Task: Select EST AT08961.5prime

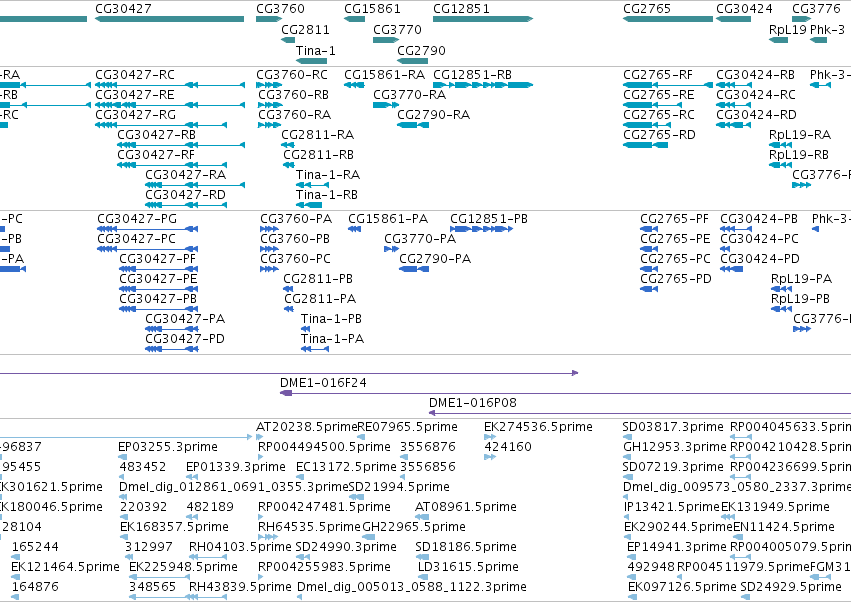Action: point(466,506)
